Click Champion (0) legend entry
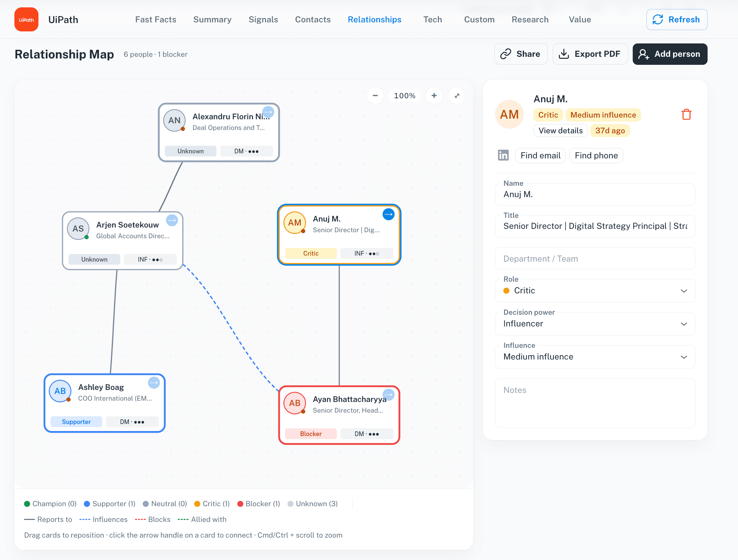Screen dimensions: 738x560 (x=50, y=504)
